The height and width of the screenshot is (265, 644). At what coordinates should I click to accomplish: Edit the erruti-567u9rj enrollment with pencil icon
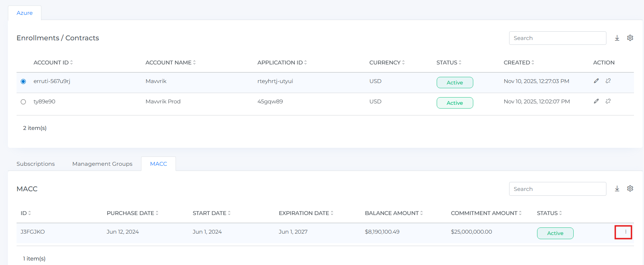[x=596, y=81]
